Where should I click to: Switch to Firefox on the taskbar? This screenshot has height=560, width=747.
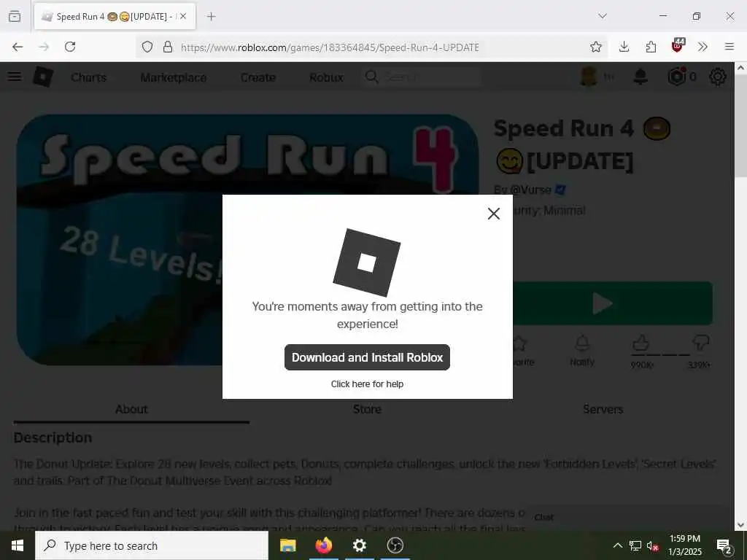tap(323, 545)
